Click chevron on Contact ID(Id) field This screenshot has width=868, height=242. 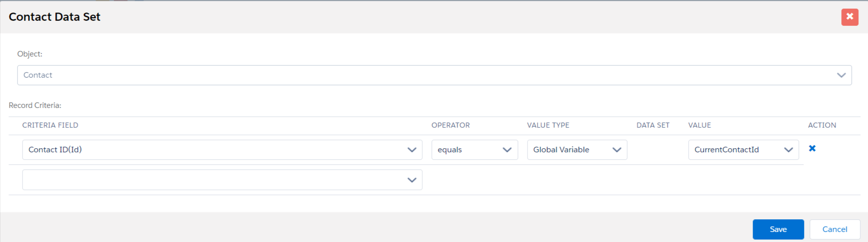click(411, 150)
